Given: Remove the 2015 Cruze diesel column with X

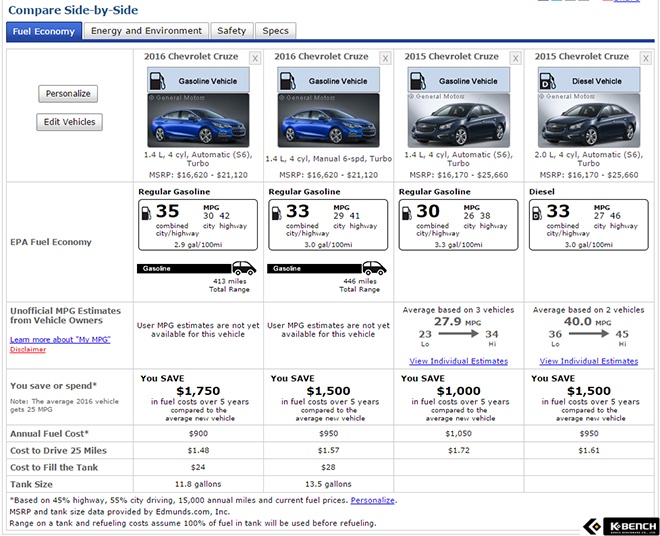Looking at the screenshot, I should coord(646,59).
